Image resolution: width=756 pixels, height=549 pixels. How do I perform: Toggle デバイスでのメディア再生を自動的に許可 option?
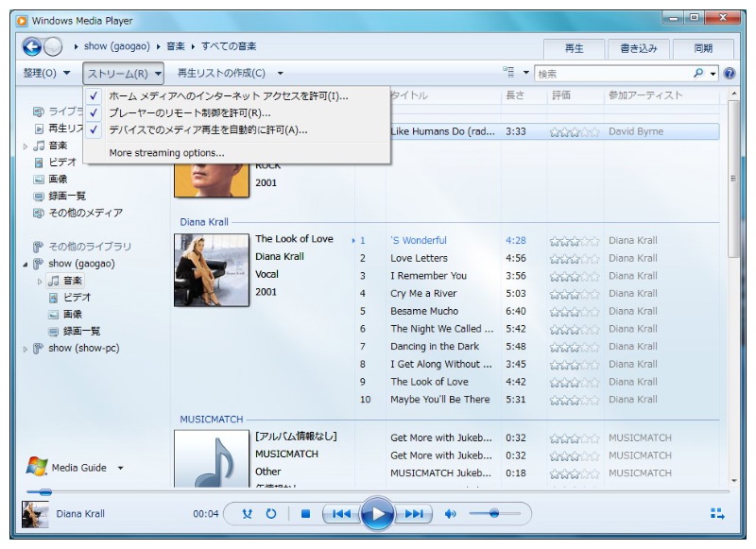(208, 130)
